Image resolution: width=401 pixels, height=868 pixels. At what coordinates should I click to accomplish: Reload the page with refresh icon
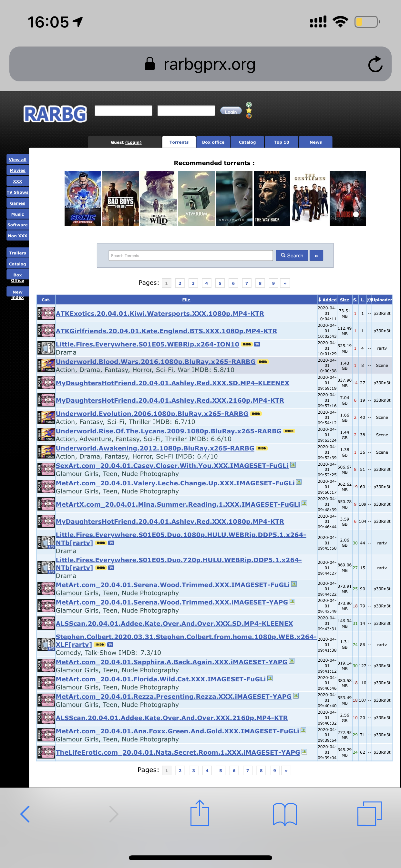pyautogui.click(x=375, y=64)
